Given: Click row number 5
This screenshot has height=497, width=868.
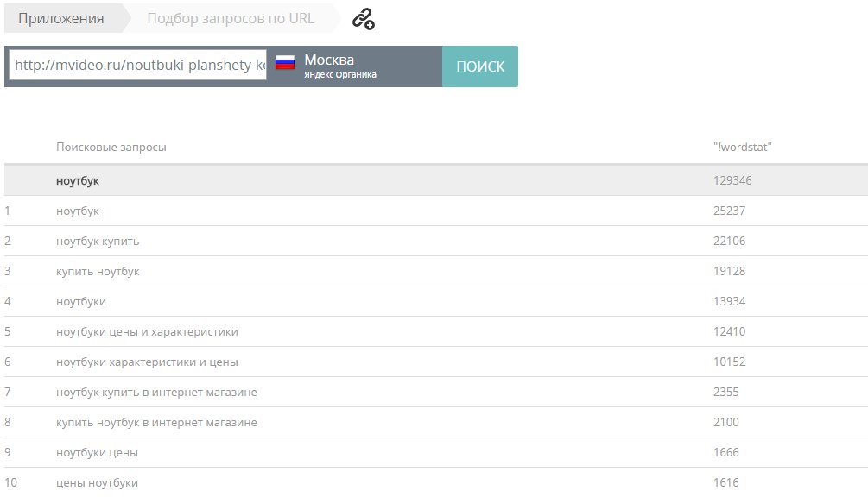Looking at the screenshot, I should (8, 331).
